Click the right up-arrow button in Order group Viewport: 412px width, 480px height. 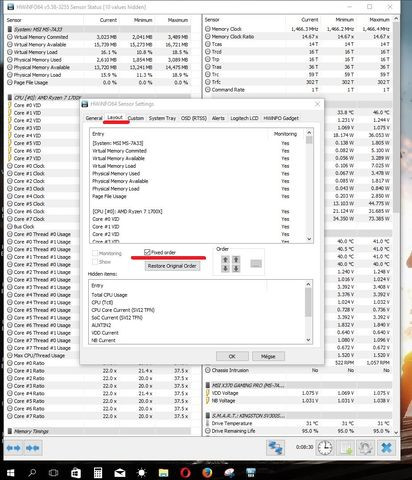(236, 260)
